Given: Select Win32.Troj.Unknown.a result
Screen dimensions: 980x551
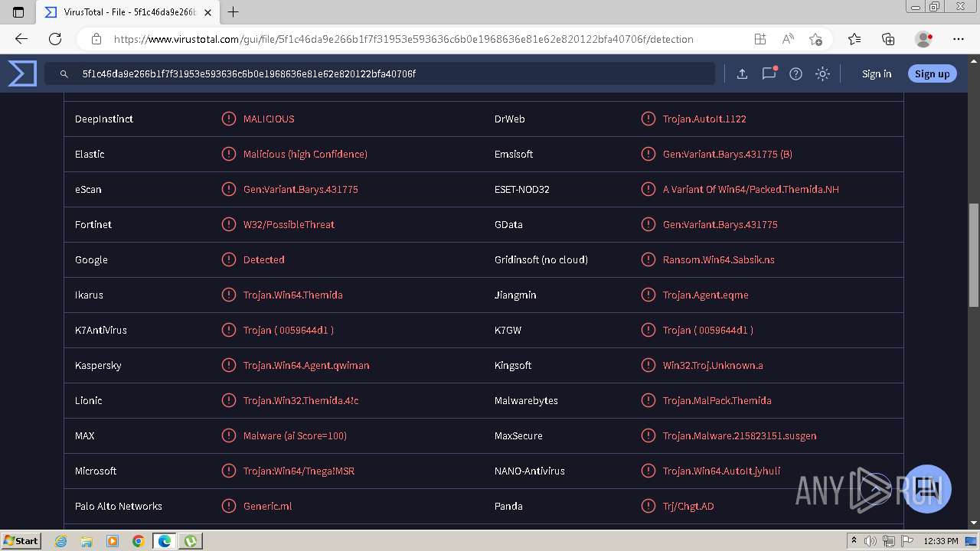Looking at the screenshot, I should point(713,365).
